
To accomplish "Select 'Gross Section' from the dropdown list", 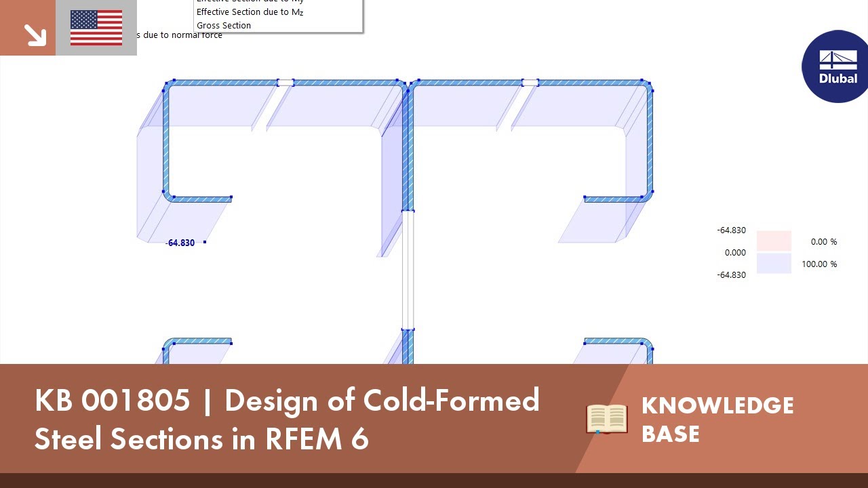I will point(224,25).
